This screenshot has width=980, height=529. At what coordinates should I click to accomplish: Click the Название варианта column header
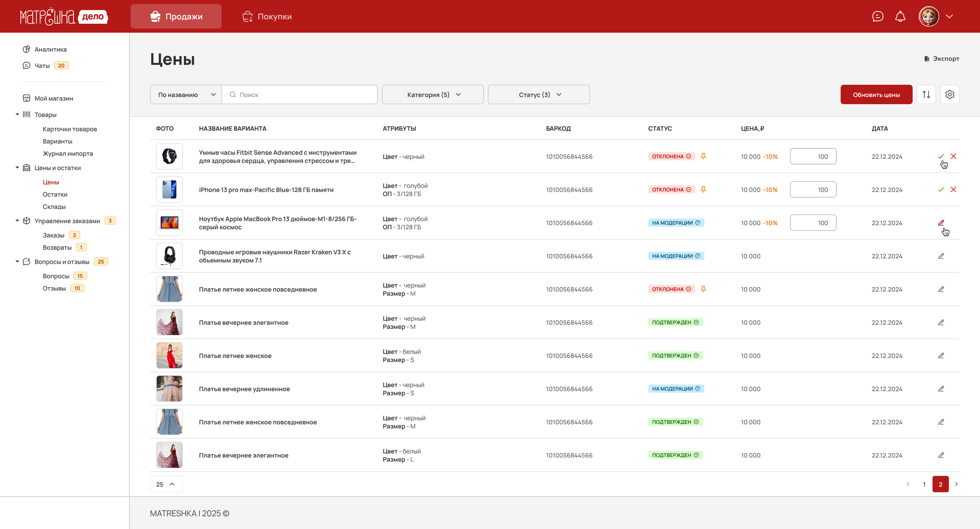[233, 129]
